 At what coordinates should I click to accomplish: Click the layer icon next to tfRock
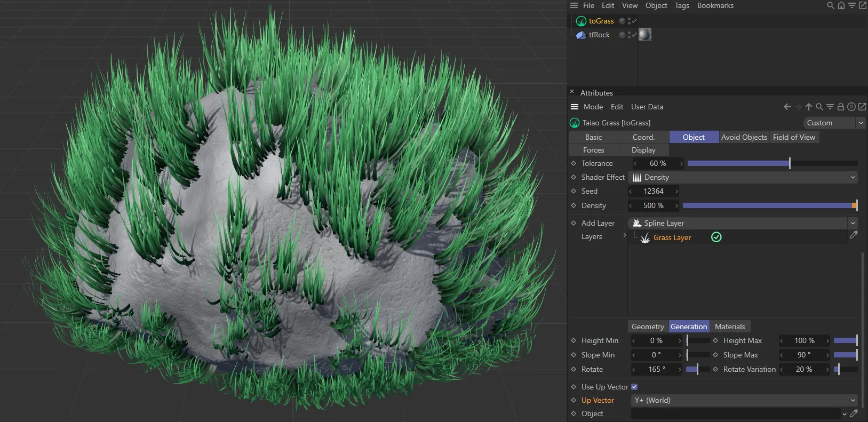tap(622, 35)
